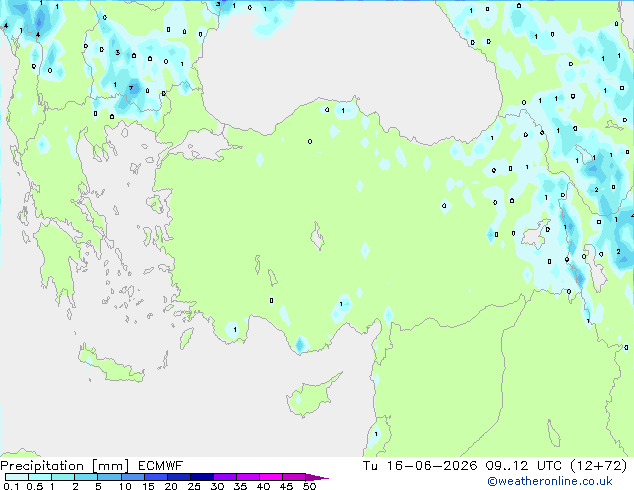Image resolution: width=634 pixels, height=490 pixels.
Task: Click the 'Tu 16-06-2026' date text
Action: pos(420,466)
